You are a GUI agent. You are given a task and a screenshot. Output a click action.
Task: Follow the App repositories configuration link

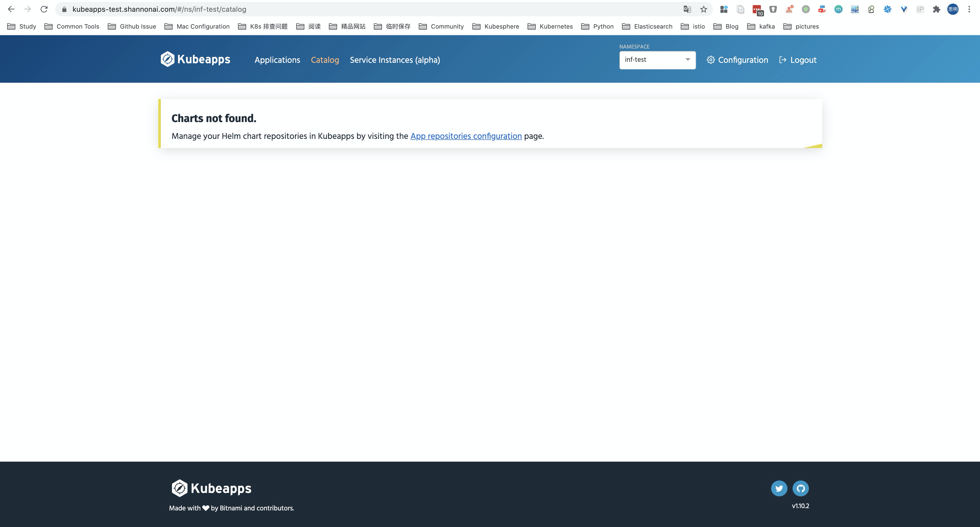pos(466,136)
